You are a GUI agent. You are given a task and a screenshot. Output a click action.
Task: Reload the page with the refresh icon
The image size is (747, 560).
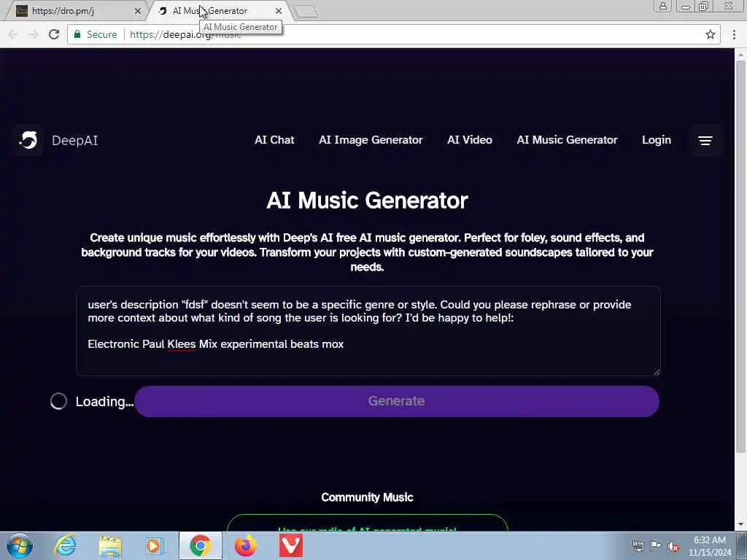[54, 34]
